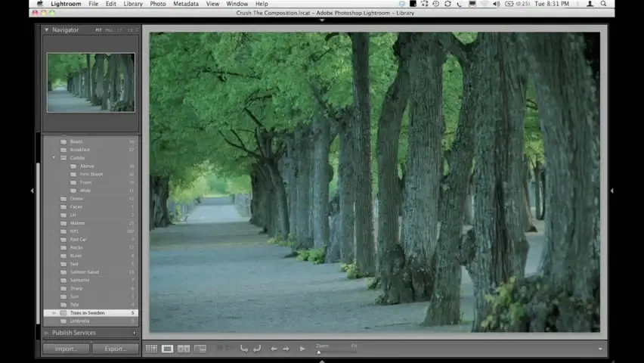Image resolution: width=644 pixels, height=363 pixels.
Task: Open the Help menu
Action: click(x=262, y=4)
